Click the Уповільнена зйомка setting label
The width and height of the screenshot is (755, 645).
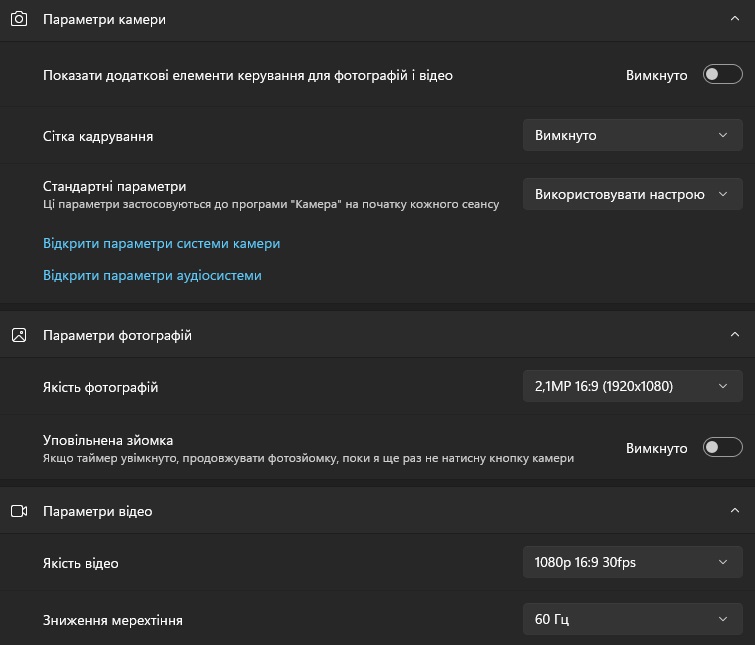[x=108, y=440]
